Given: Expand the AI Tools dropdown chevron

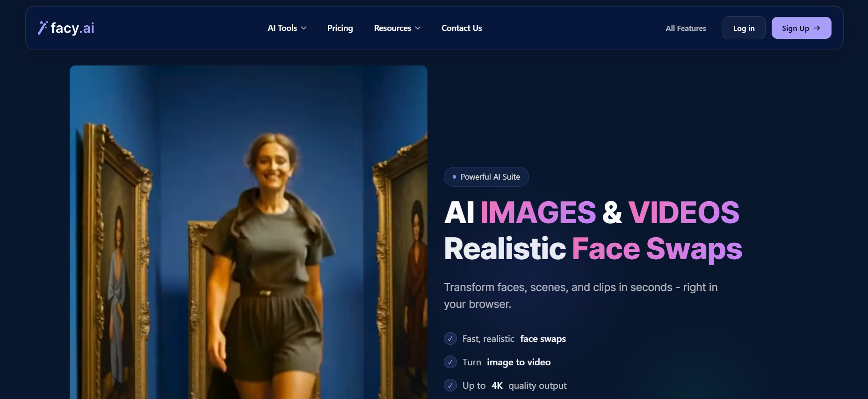Looking at the screenshot, I should 304,28.
